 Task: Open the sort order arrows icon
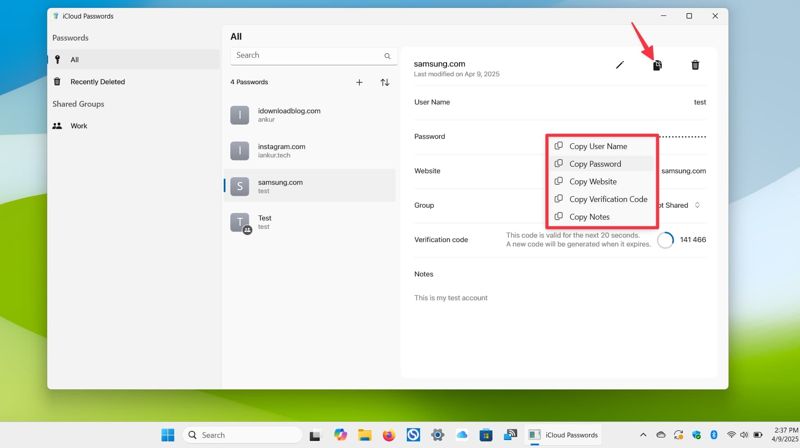pyautogui.click(x=385, y=82)
